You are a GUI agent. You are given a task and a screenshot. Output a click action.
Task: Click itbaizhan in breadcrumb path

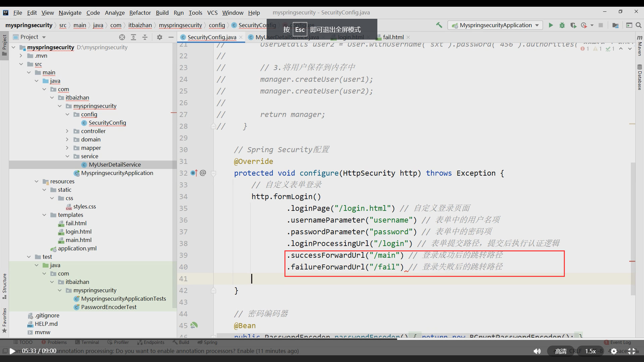click(x=140, y=25)
